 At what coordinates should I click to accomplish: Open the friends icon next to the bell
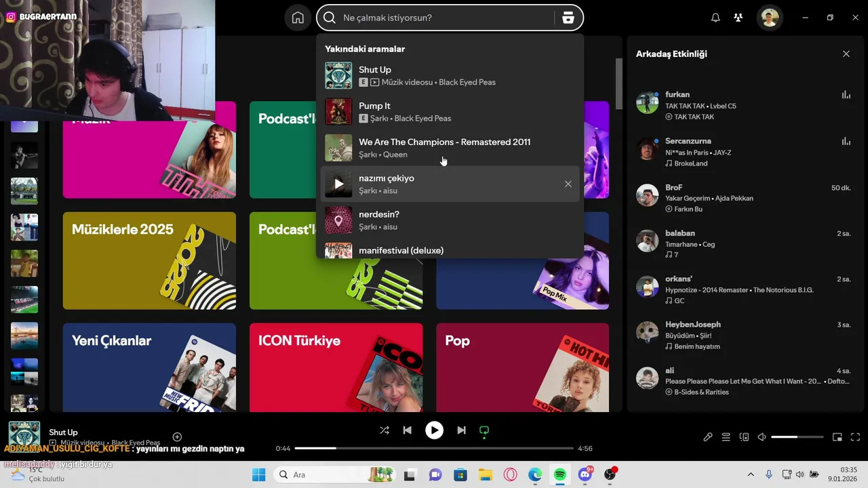(738, 18)
